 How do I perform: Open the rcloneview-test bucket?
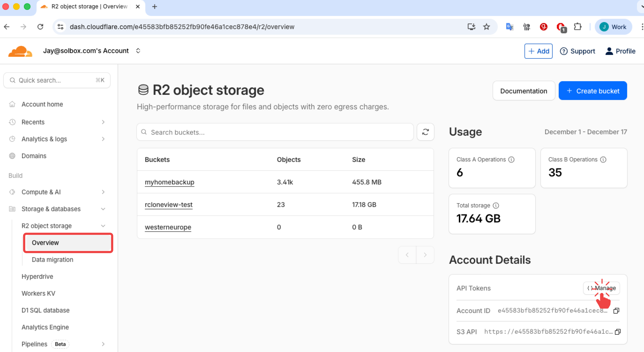(169, 204)
